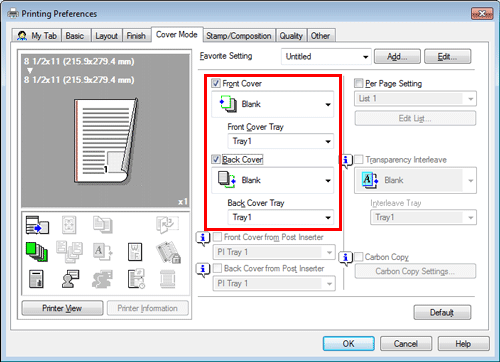Enable the Per Page Setting checkbox
Viewport: 500px width, 362px height.
(x=358, y=83)
